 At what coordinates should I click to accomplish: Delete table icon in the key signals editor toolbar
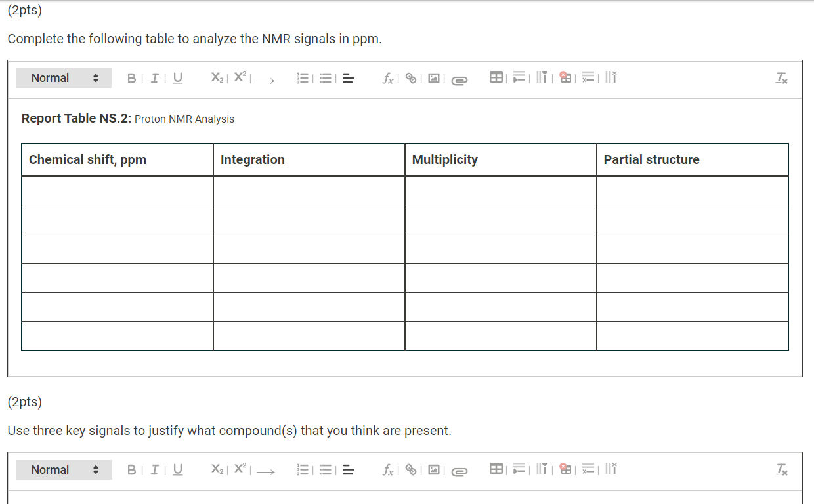(564, 470)
